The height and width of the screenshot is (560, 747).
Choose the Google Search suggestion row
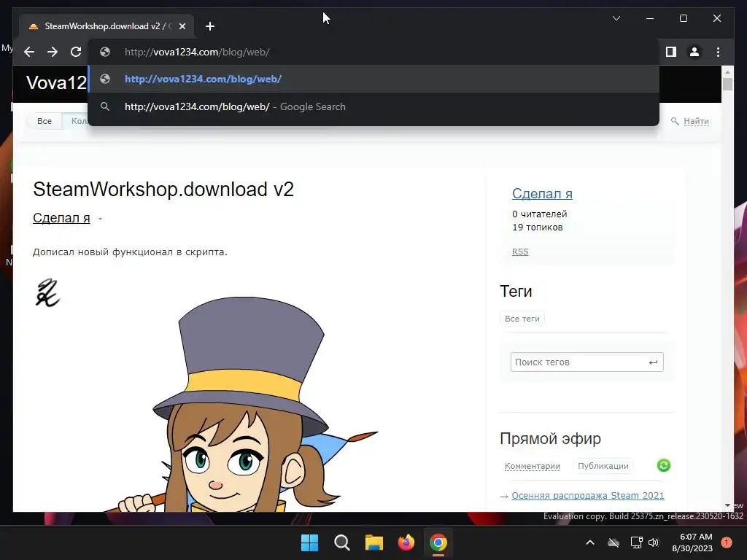tap(373, 106)
